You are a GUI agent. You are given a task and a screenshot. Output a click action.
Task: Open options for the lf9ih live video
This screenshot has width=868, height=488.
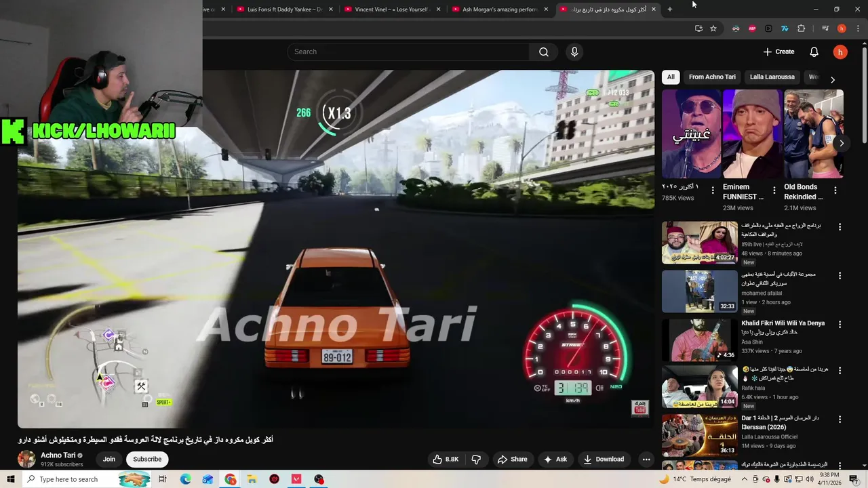[840, 227]
